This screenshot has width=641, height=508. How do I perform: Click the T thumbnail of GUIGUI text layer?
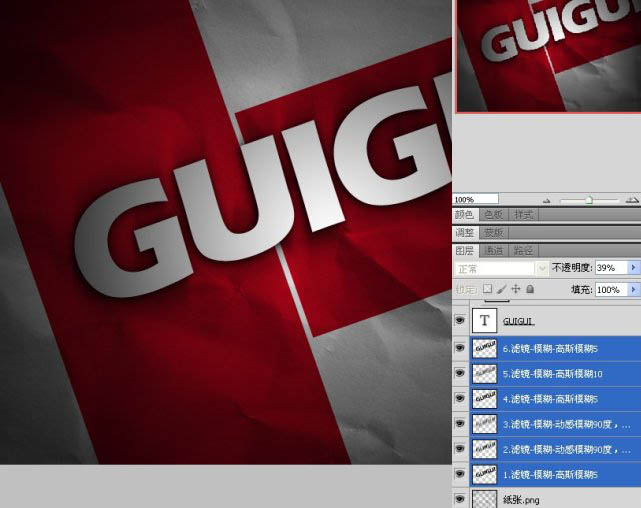(484, 320)
